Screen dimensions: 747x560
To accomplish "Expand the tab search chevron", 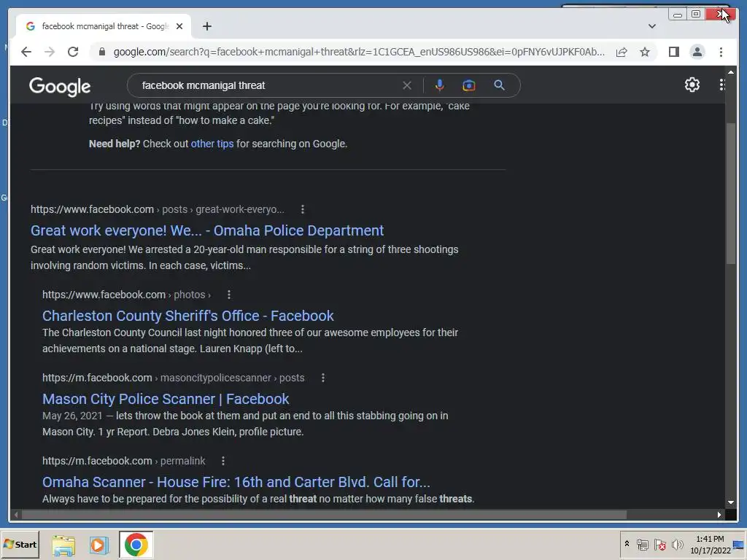I will (652, 26).
